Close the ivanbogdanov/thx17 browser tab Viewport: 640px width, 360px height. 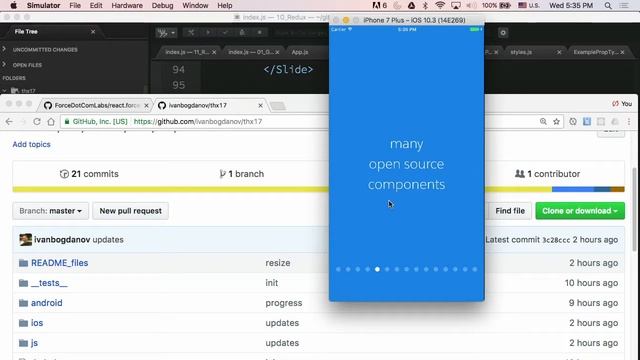pos(260,105)
